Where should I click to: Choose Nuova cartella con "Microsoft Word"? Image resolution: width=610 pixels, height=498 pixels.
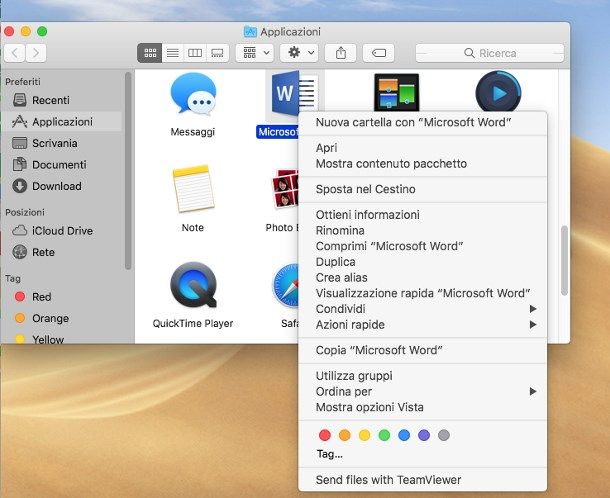(x=422, y=122)
